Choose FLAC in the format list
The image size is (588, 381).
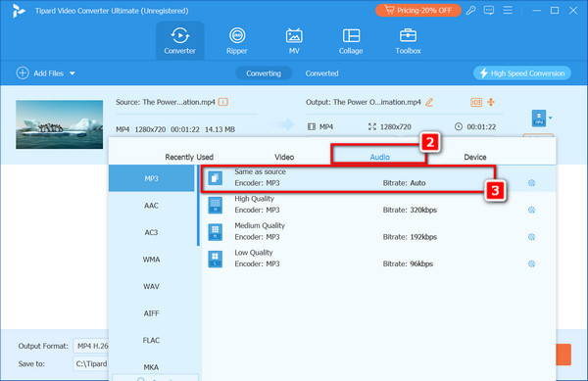click(x=152, y=341)
